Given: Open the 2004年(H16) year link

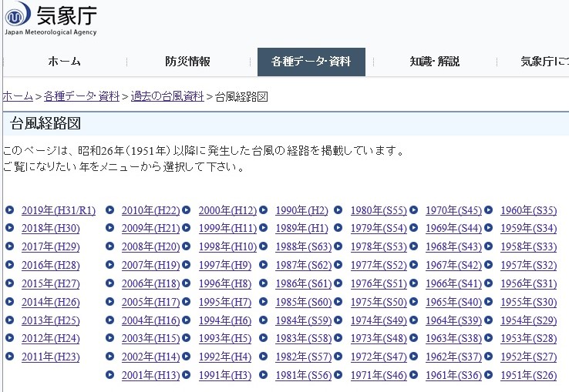Looking at the screenshot, I should (x=150, y=320).
